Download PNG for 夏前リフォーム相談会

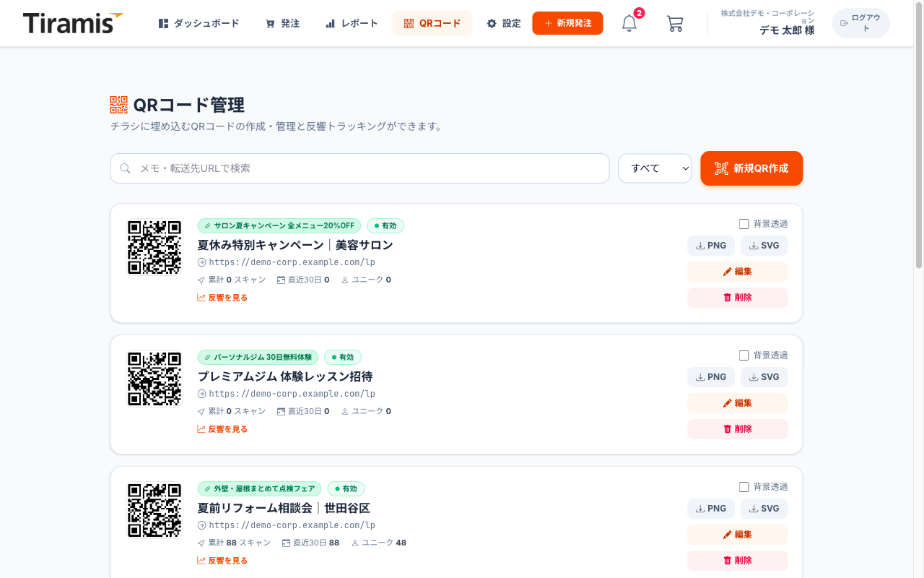711,509
